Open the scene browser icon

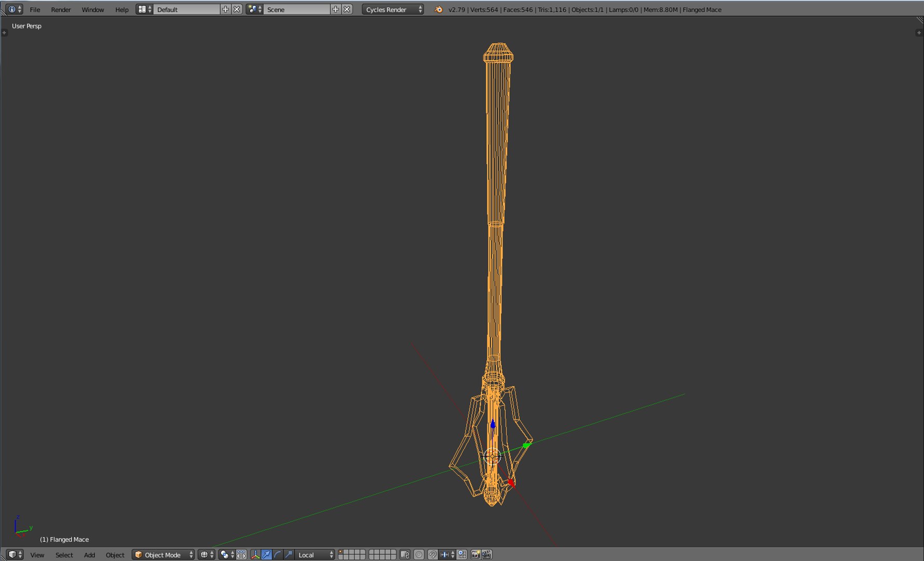[254, 9]
